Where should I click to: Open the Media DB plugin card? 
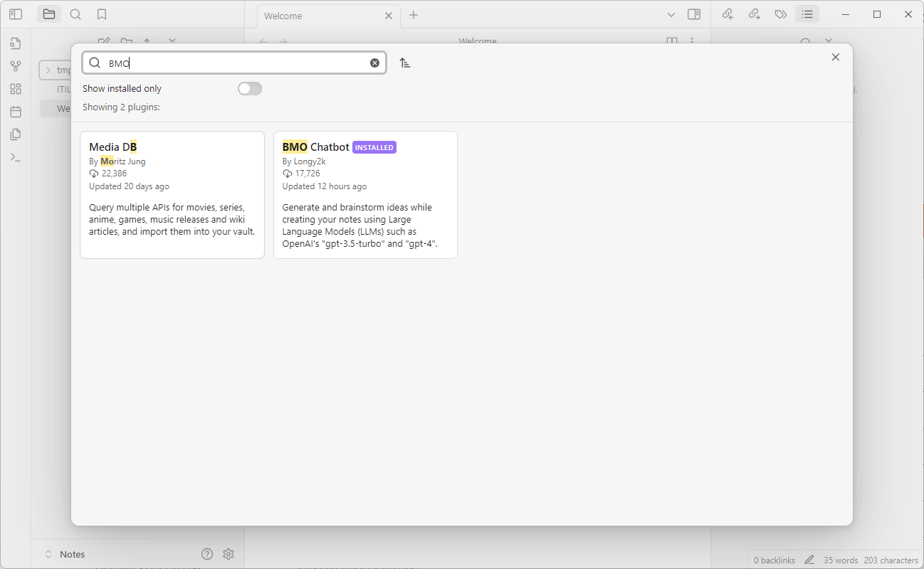coord(172,195)
